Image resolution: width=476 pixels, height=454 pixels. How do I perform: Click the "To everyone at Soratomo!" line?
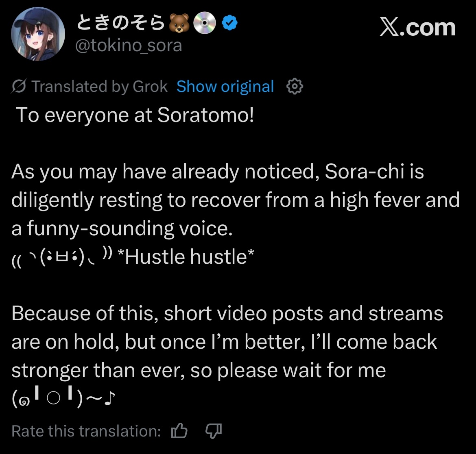(x=134, y=115)
